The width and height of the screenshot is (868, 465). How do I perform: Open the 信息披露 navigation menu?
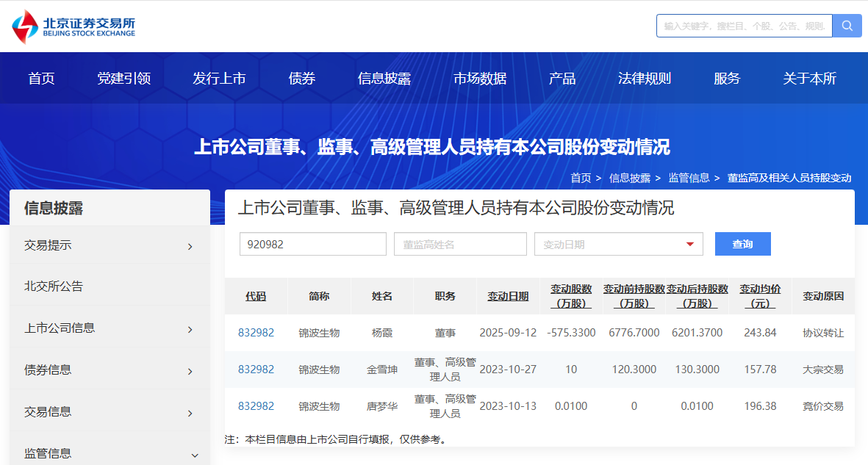384,79
